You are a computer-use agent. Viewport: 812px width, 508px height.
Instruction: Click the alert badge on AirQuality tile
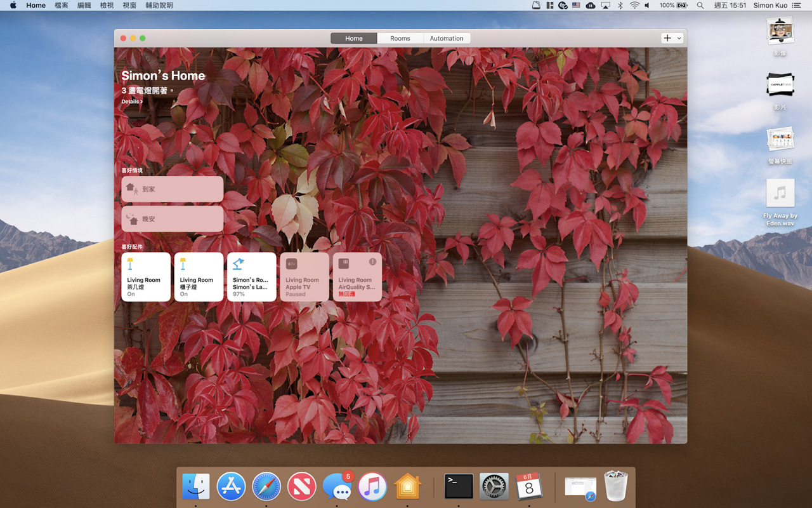(372, 262)
